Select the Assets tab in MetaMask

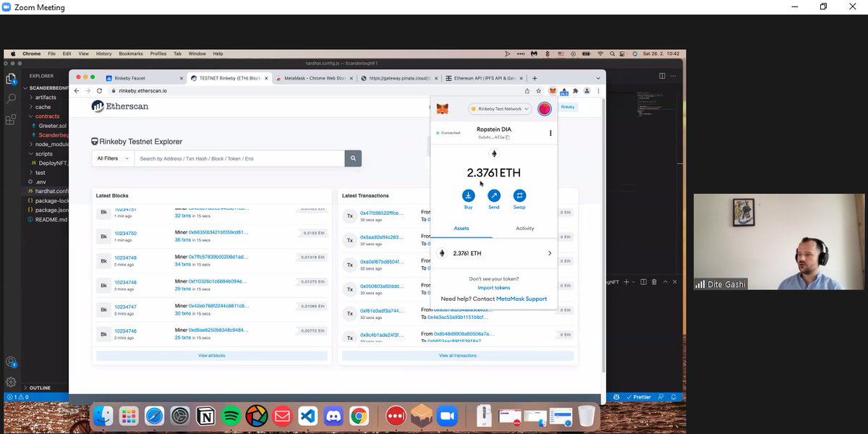click(x=461, y=228)
